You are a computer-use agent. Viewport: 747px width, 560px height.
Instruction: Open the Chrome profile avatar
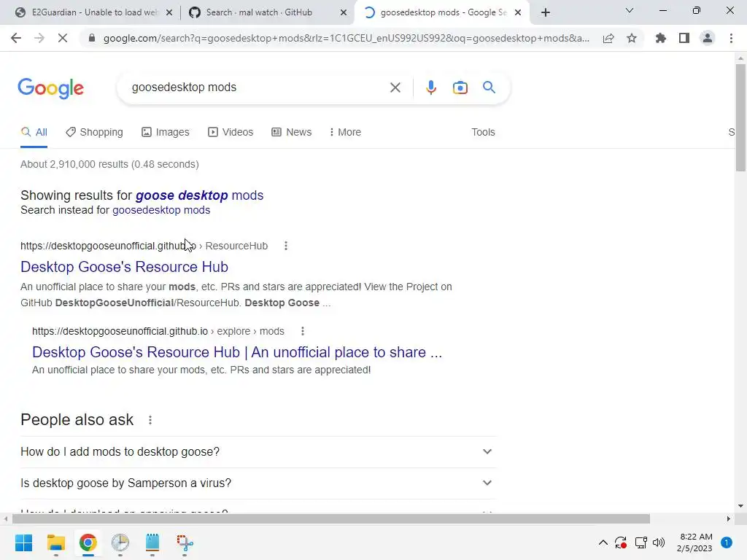(708, 38)
